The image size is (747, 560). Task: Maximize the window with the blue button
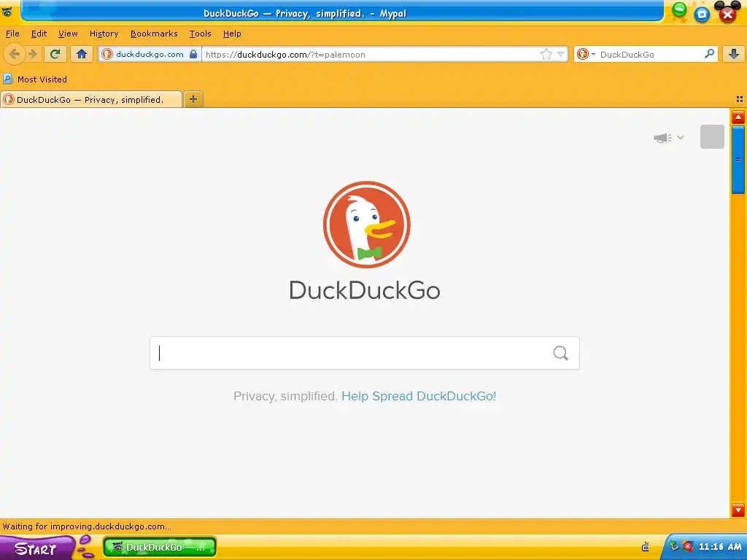(702, 15)
